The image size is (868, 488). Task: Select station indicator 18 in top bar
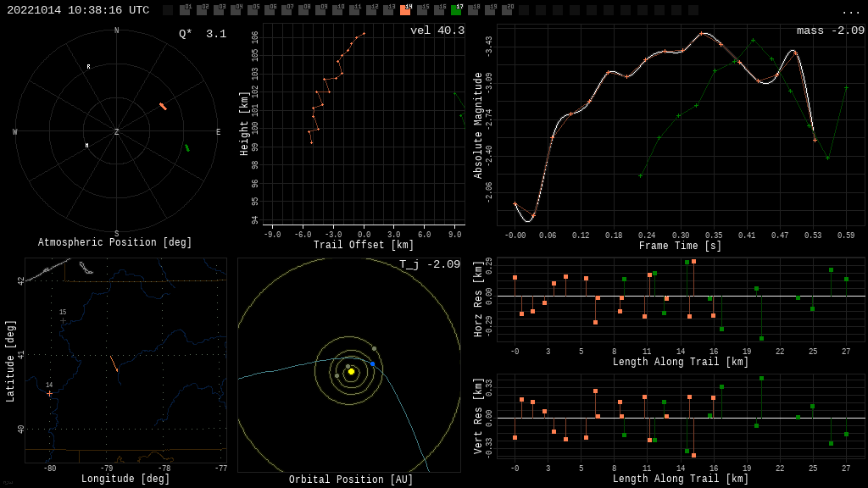[x=473, y=9]
